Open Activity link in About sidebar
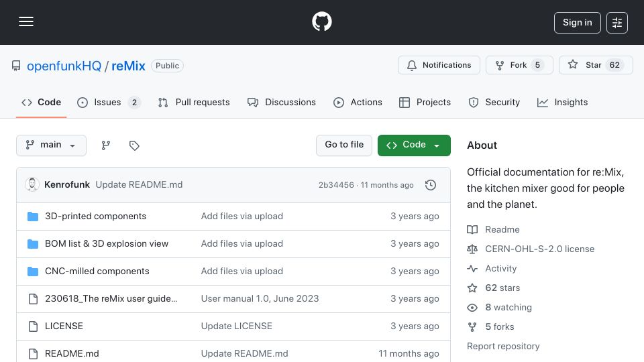Screen dimensions: 644x362 coord(500,268)
